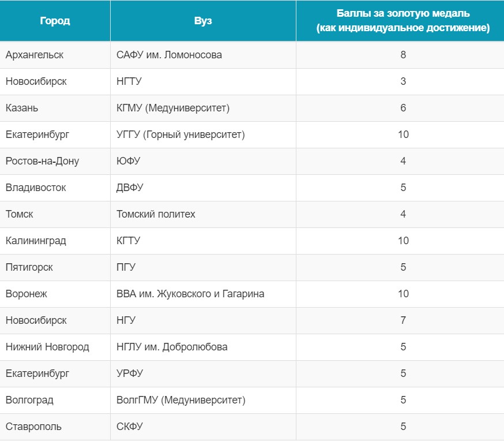Click the НГЛУ им. Добролюбова cell

point(203,347)
